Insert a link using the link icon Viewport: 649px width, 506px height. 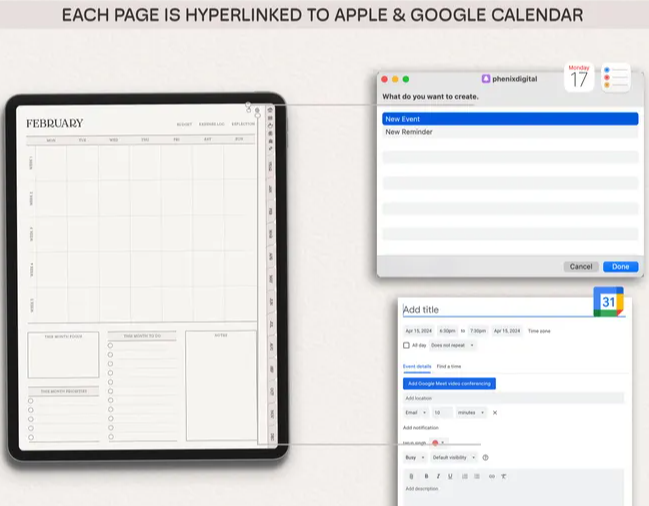click(x=491, y=476)
